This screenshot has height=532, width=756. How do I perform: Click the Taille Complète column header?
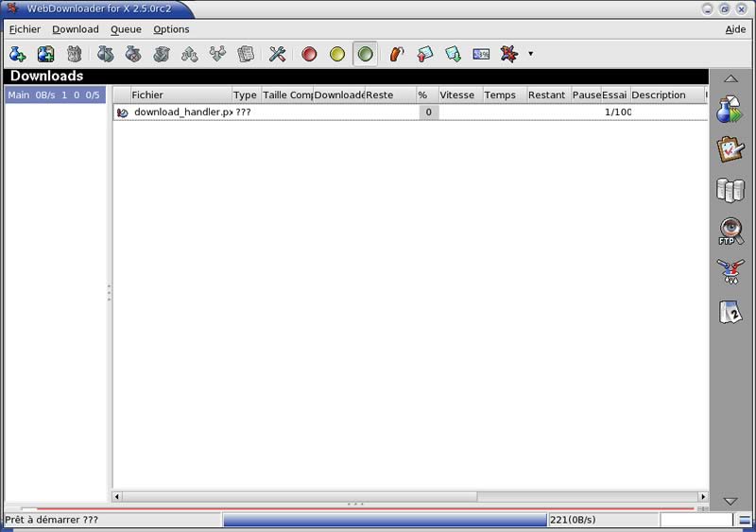click(287, 95)
